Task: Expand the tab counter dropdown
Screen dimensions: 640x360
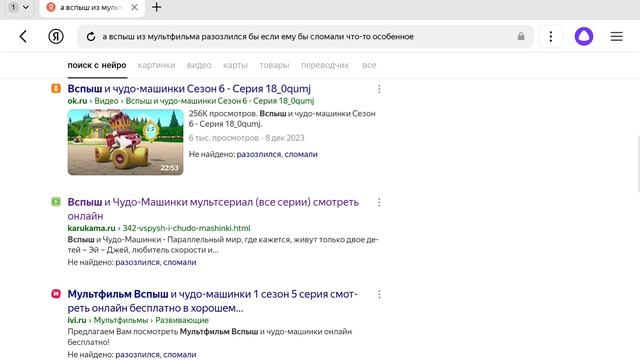Action: (19, 7)
